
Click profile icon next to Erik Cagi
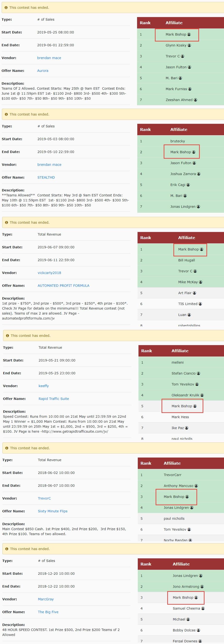click(188, 185)
